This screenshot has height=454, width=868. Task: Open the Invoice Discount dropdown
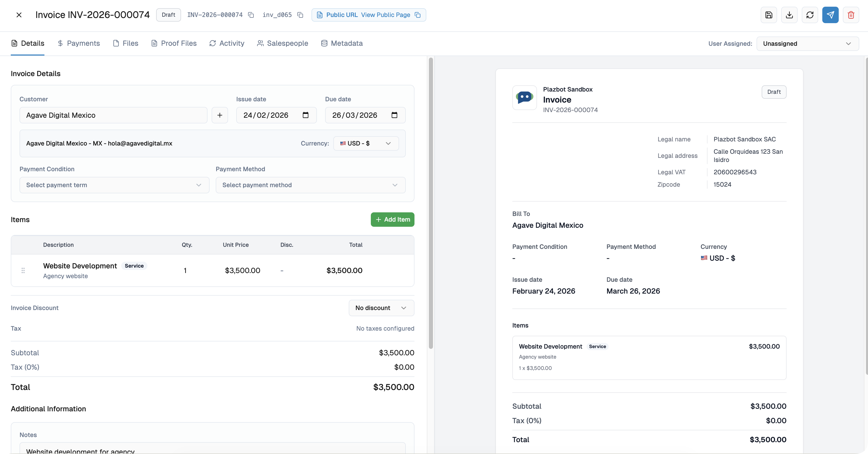[381, 308]
